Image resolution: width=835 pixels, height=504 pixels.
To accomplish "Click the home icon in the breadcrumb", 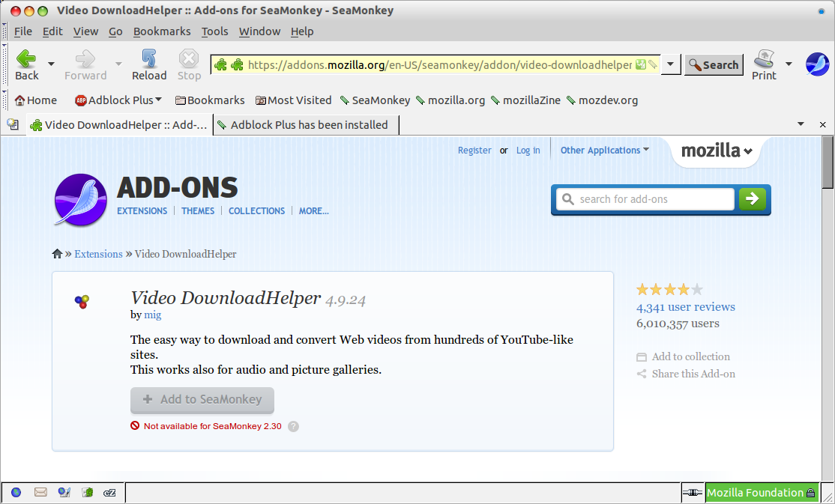I will coord(57,254).
